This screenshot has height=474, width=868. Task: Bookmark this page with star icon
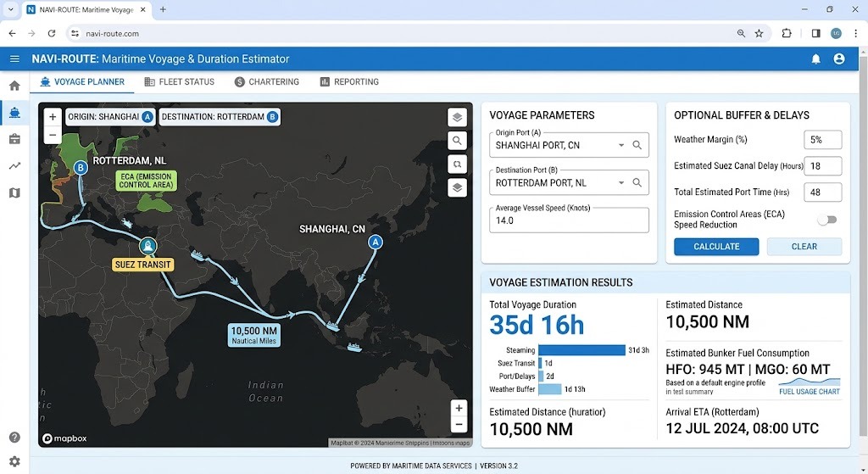759,33
